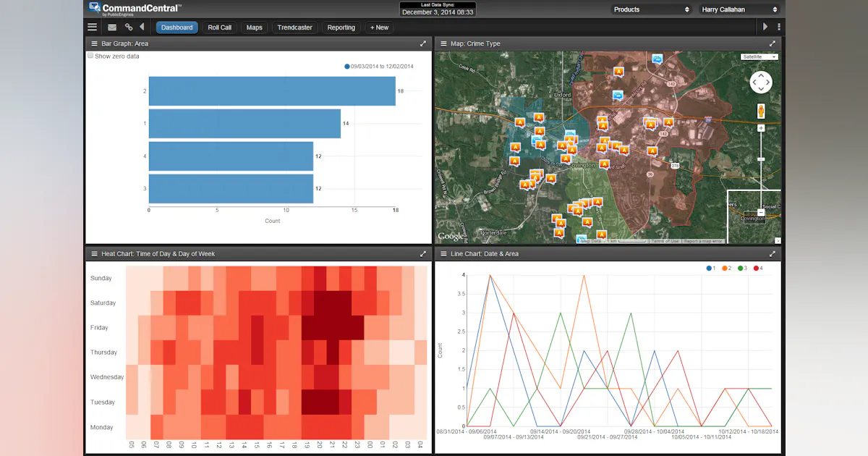Click the Friday row label in heat chart

pyautogui.click(x=99, y=328)
